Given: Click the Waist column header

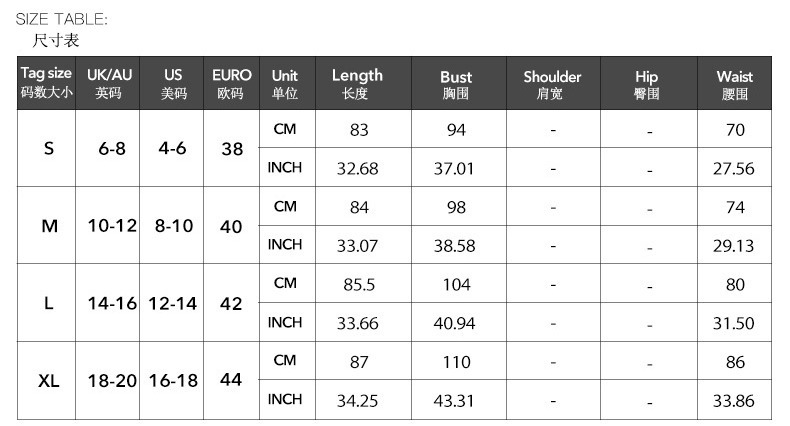Looking at the screenshot, I should pos(735,83).
